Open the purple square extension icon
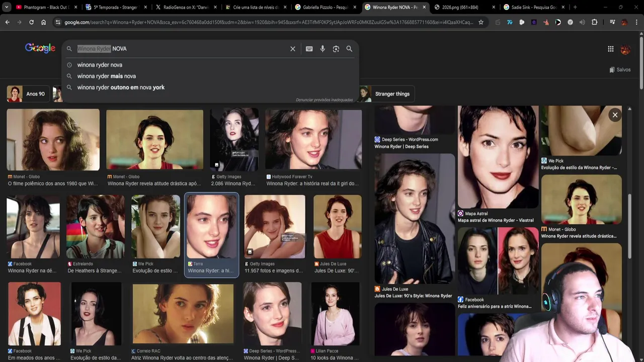Screen dimensions: 644x362 pyautogui.click(x=534, y=22)
